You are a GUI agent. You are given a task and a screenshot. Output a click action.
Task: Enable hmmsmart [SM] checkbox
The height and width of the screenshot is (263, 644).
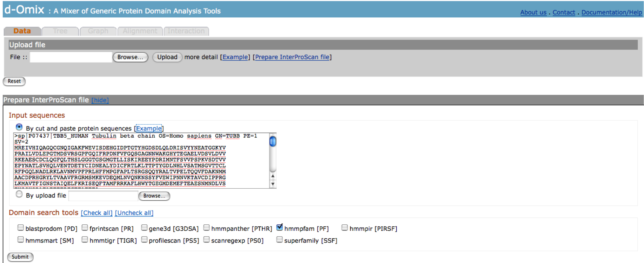tap(21, 239)
